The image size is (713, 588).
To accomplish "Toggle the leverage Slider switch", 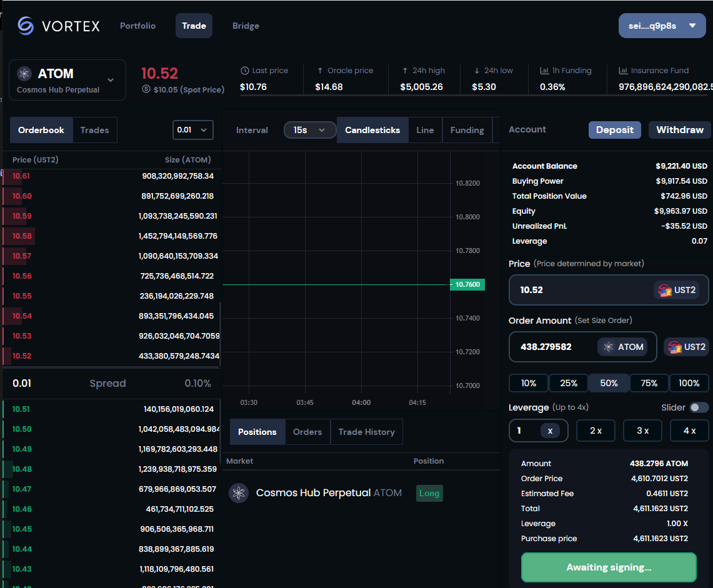I will (x=699, y=407).
